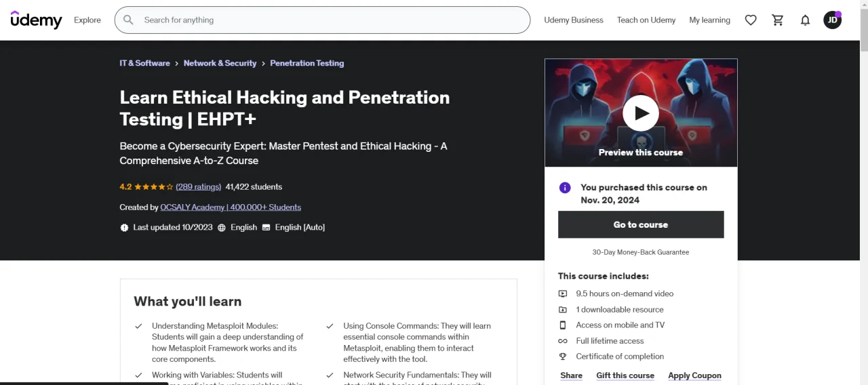Click 9.5 hours on-demand video text
The image size is (868, 385).
[x=625, y=293]
